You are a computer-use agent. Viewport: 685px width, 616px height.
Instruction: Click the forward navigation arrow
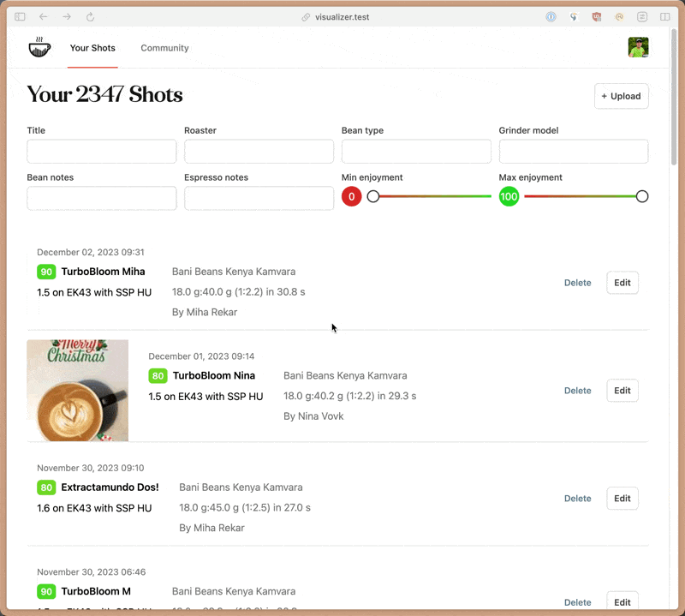pos(67,17)
